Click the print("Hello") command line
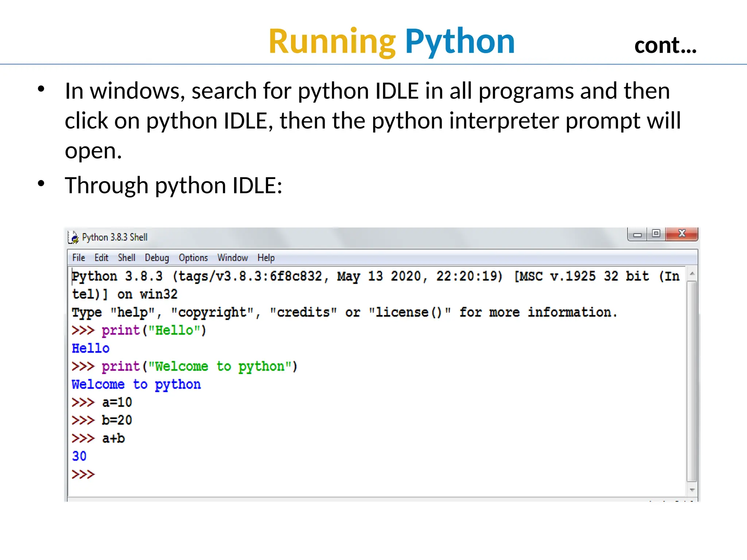 point(139,330)
